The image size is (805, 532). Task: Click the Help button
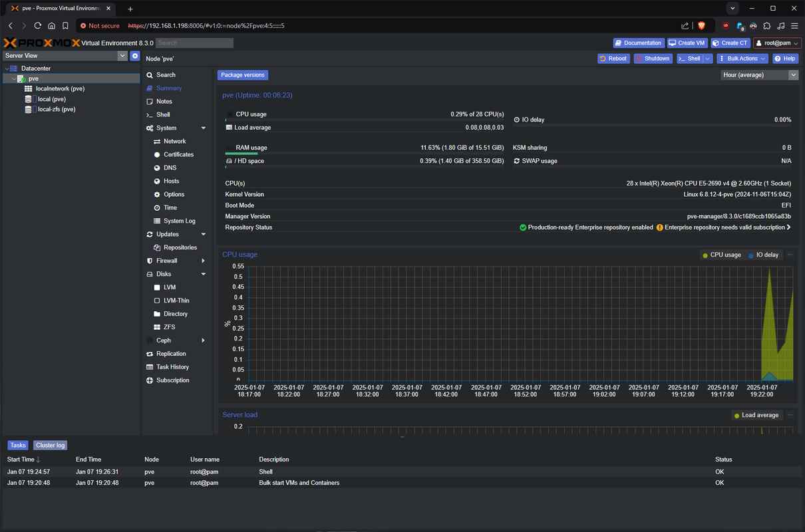tap(785, 59)
